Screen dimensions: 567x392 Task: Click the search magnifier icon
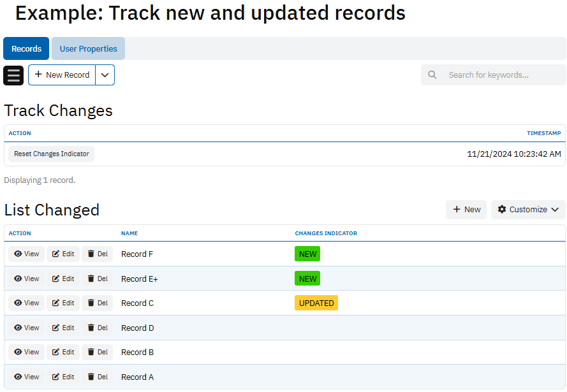point(432,75)
